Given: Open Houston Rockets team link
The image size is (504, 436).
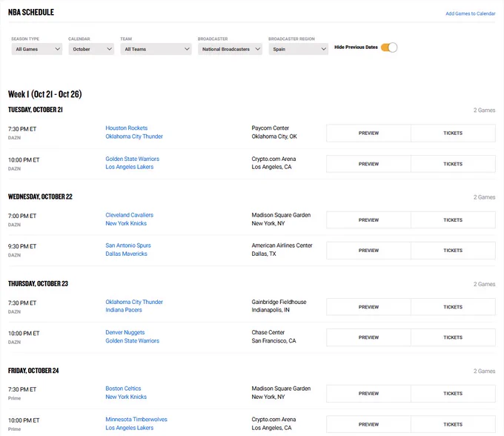Looking at the screenshot, I should pyautogui.click(x=126, y=128).
